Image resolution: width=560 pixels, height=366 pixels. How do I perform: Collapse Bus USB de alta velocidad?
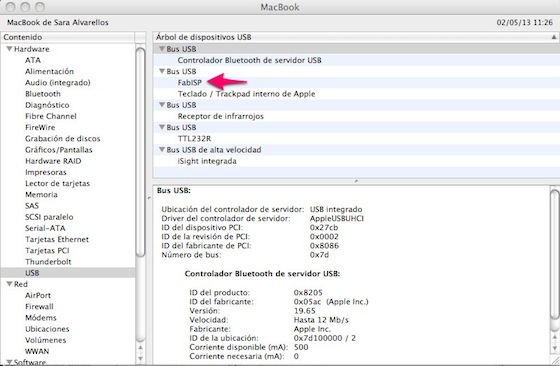162,150
